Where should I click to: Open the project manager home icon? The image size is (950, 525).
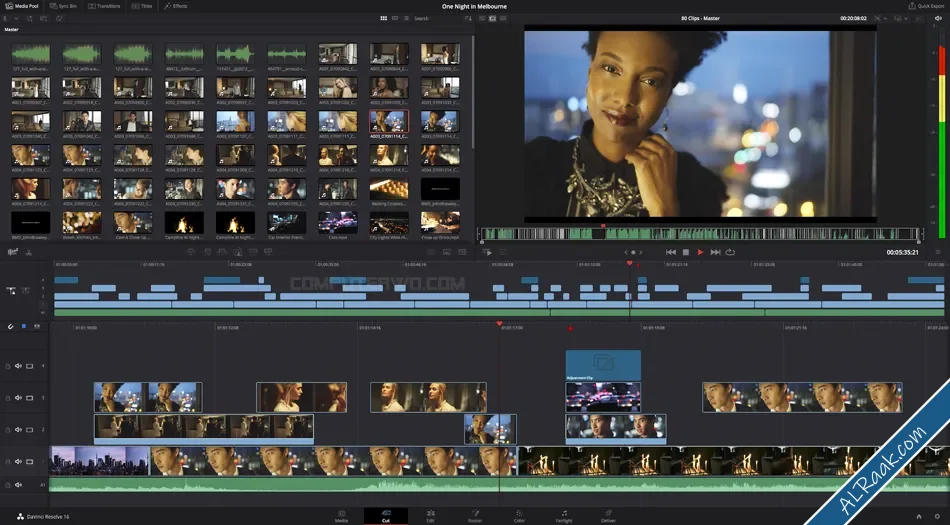point(919,517)
